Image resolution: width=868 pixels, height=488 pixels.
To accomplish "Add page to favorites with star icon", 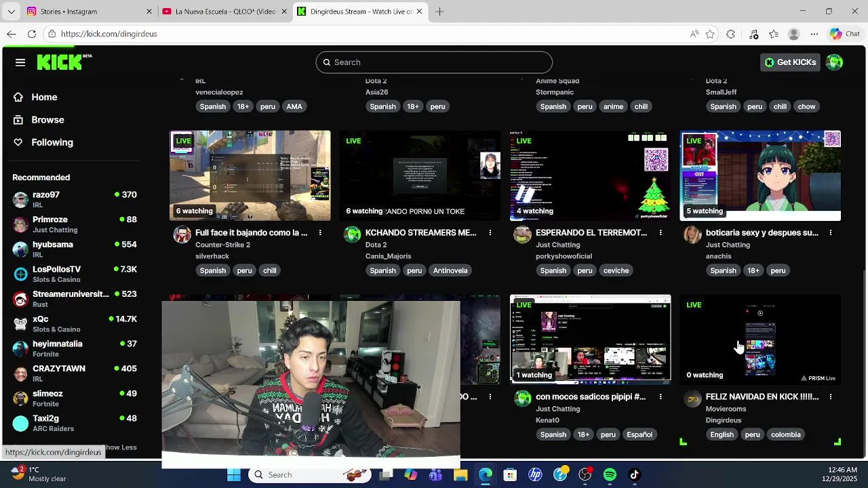I will [x=710, y=34].
